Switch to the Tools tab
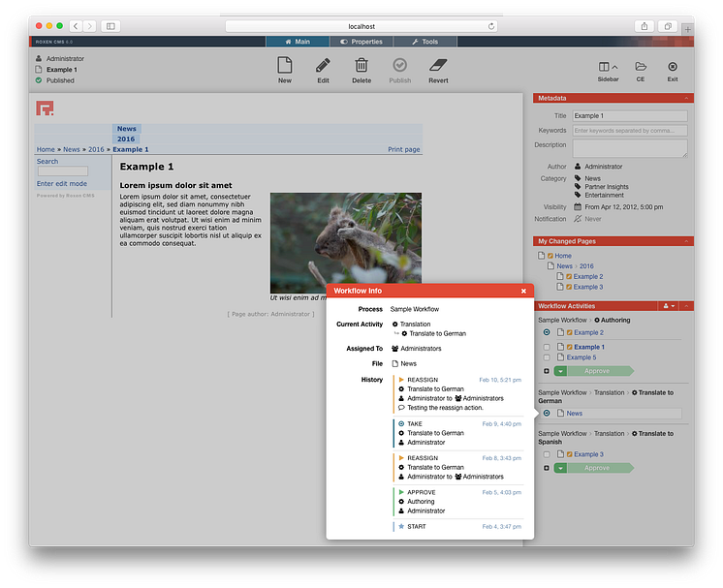The height and width of the screenshot is (588, 723). click(x=425, y=42)
